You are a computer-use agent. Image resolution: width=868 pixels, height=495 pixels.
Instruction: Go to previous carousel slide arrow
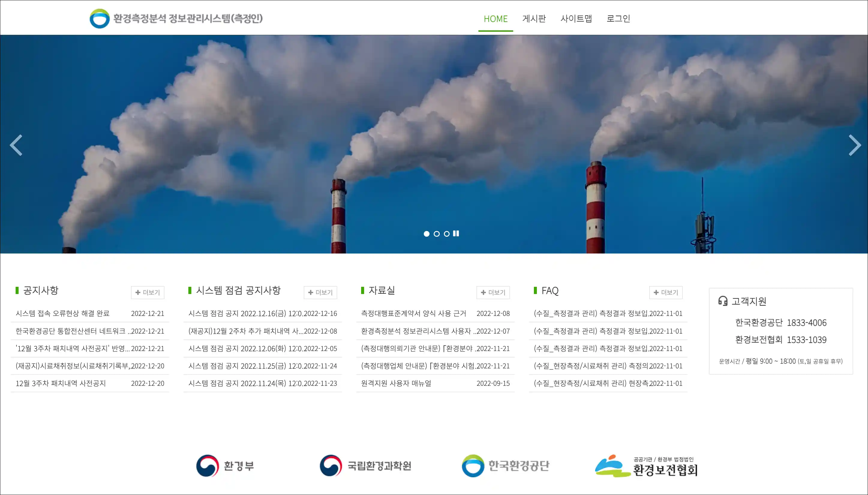(x=16, y=145)
